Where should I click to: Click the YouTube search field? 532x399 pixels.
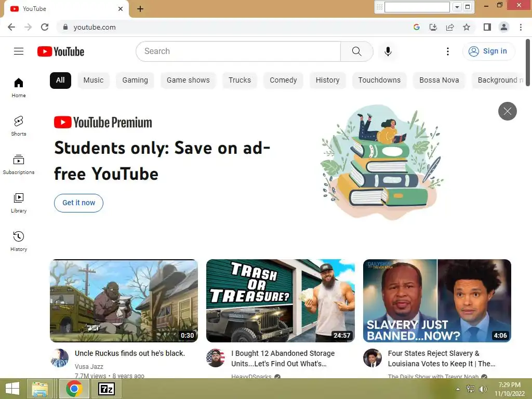[238, 51]
